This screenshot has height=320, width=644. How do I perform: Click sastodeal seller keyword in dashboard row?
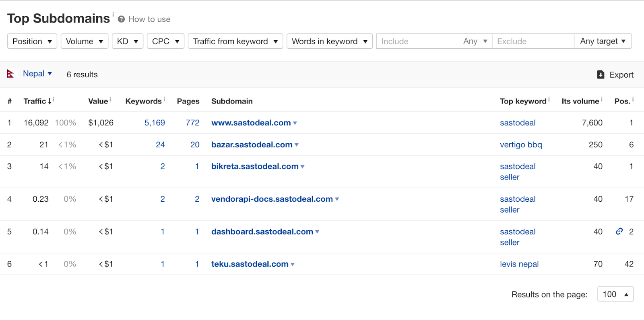point(518,237)
